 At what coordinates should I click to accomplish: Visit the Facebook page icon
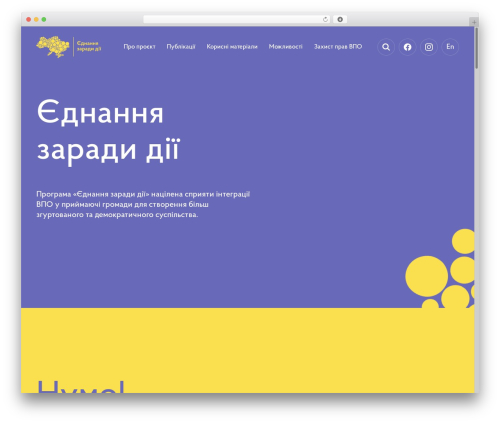click(407, 47)
